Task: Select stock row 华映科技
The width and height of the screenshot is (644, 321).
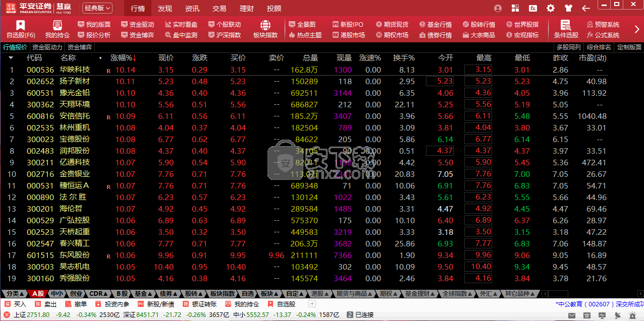Action: pyautogui.click(x=305, y=70)
